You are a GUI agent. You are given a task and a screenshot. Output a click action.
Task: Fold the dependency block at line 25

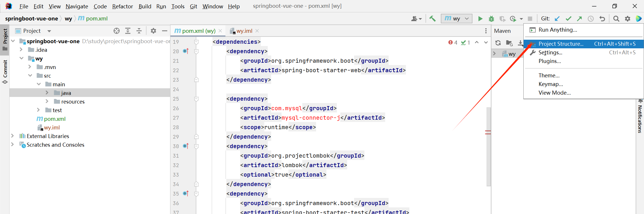point(196,99)
